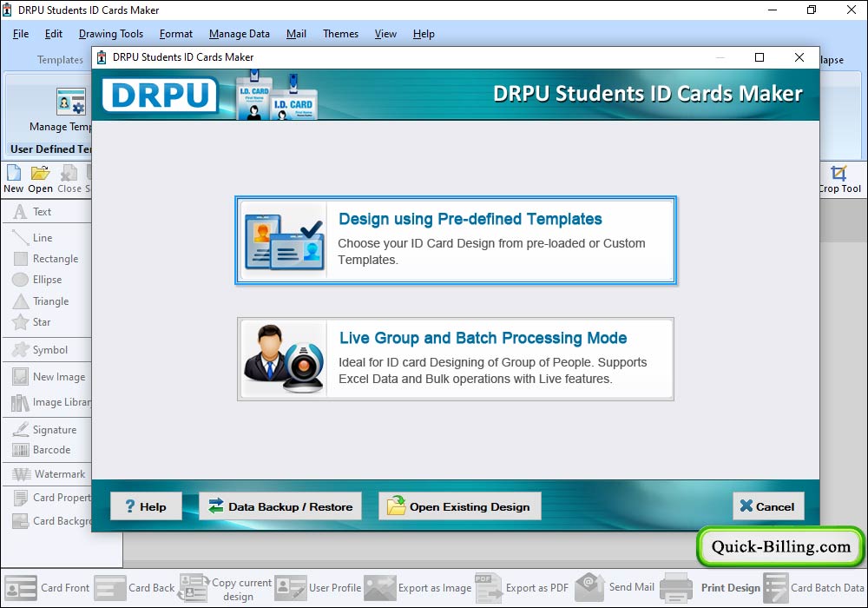Click Copy current design
868x608 pixels.
pyautogui.click(x=225, y=588)
